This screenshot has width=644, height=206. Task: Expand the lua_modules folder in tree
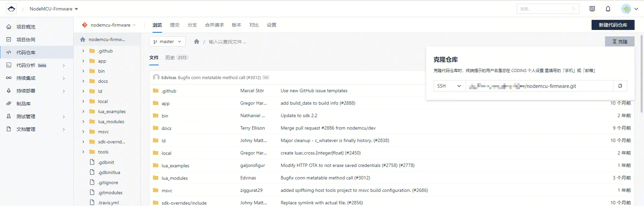tap(83, 122)
